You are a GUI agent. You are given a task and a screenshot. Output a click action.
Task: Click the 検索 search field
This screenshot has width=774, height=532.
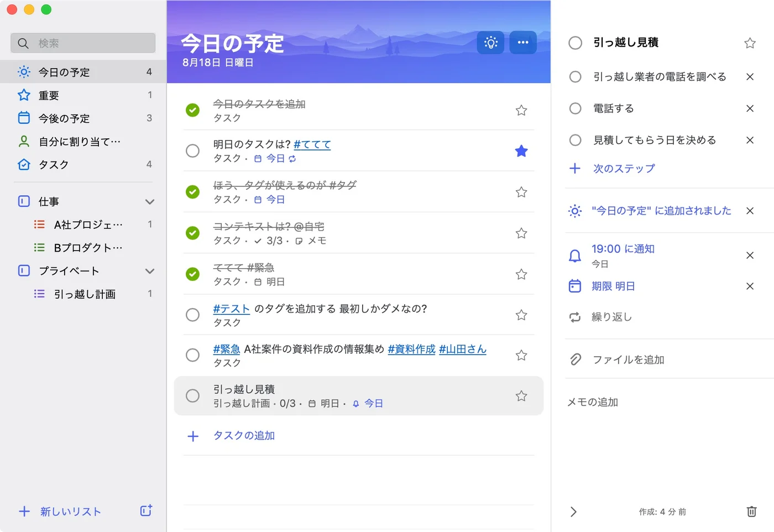pyautogui.click(x=83, y=43)
